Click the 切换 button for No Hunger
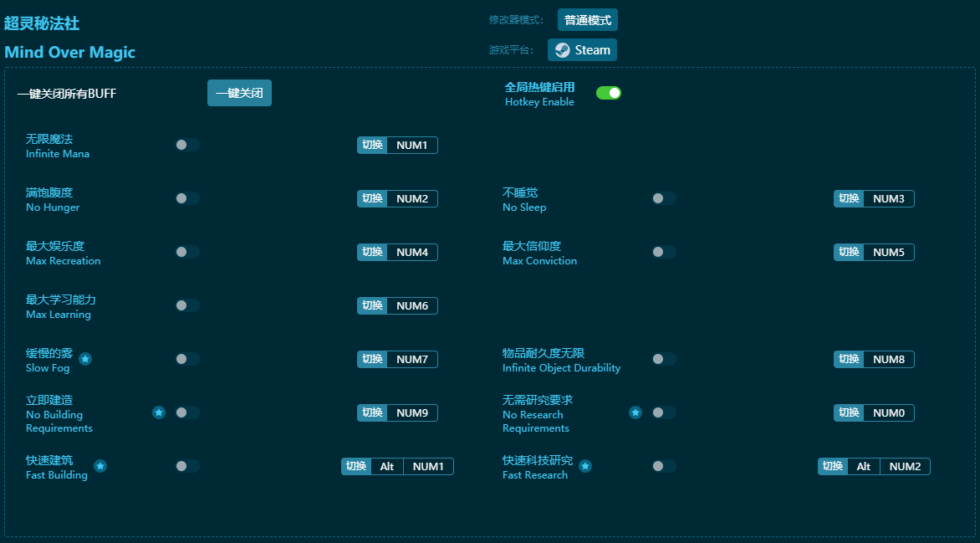This screenshot has width=980, height=543. (x=372, y=199)
